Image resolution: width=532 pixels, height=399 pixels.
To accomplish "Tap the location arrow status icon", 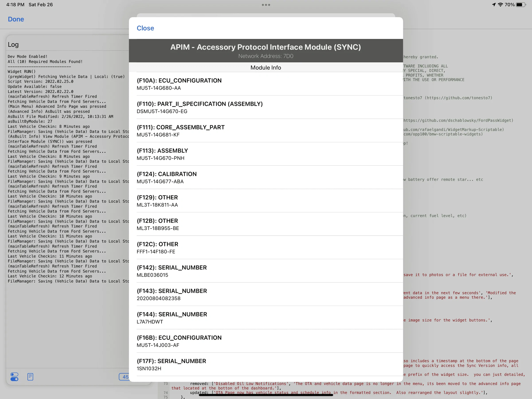I will point(494,5).
